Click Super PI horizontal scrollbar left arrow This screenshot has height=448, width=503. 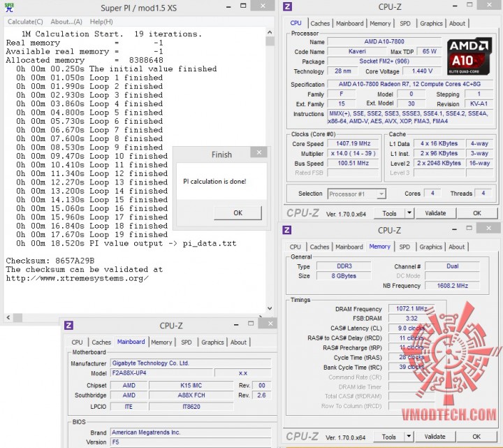pos(8,317)
